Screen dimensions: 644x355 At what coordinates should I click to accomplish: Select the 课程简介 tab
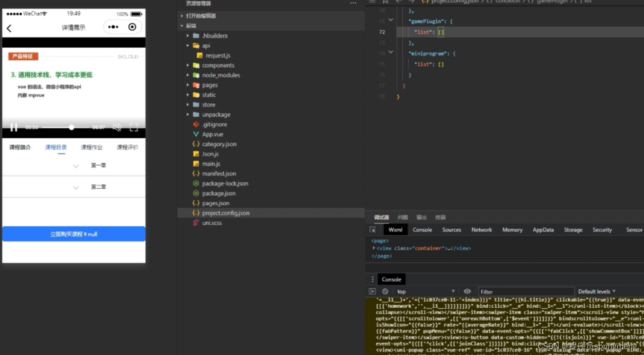(20, 147)
